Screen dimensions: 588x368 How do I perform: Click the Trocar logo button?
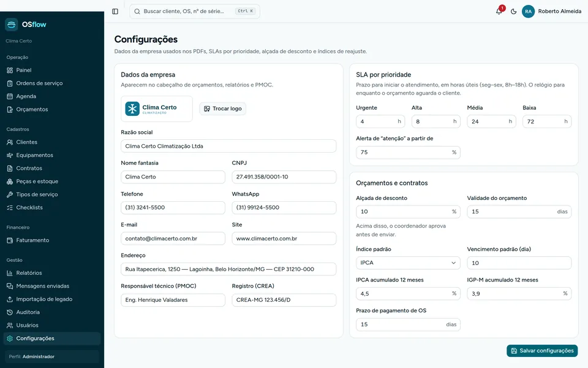coord(223,109)
